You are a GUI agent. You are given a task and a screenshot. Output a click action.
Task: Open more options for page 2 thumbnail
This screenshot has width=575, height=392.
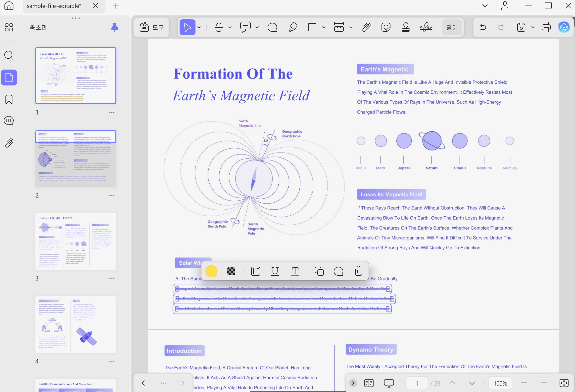(x=112, y=195)
